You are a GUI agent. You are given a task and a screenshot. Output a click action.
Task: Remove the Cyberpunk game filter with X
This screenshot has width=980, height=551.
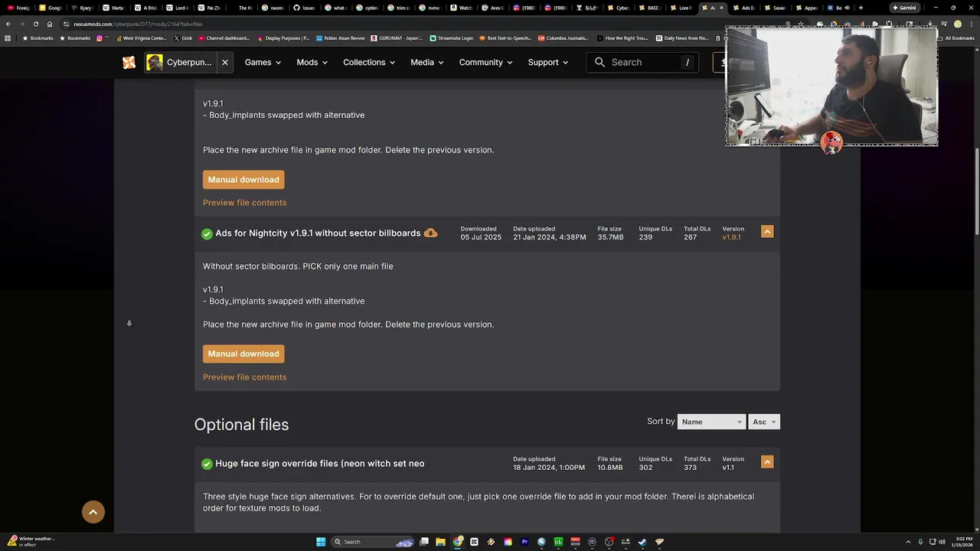(x=224, y=63)
